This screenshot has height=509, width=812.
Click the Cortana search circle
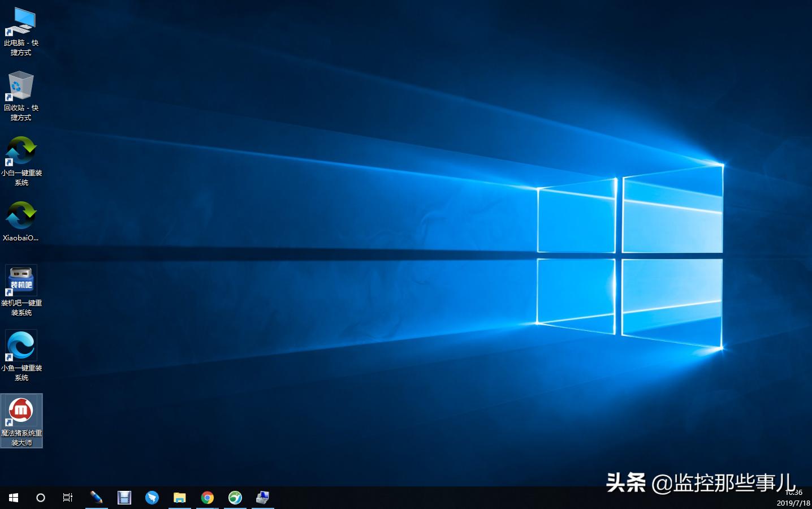pos(40,498)
